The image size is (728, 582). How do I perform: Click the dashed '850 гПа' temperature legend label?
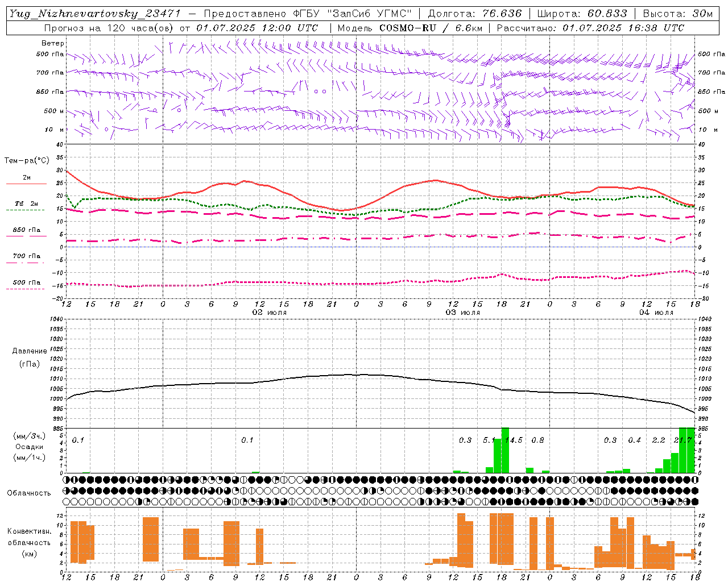[x=27, y=230]
